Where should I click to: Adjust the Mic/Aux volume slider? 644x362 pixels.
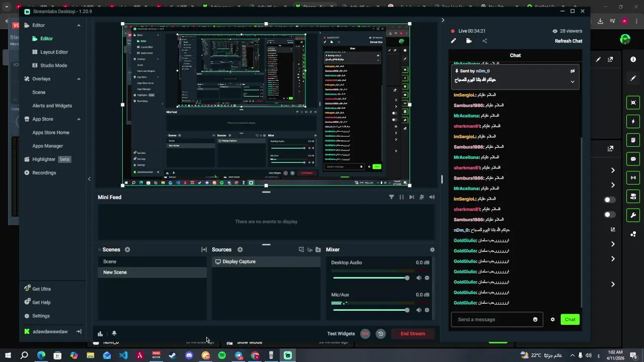(x=371, y=310)
